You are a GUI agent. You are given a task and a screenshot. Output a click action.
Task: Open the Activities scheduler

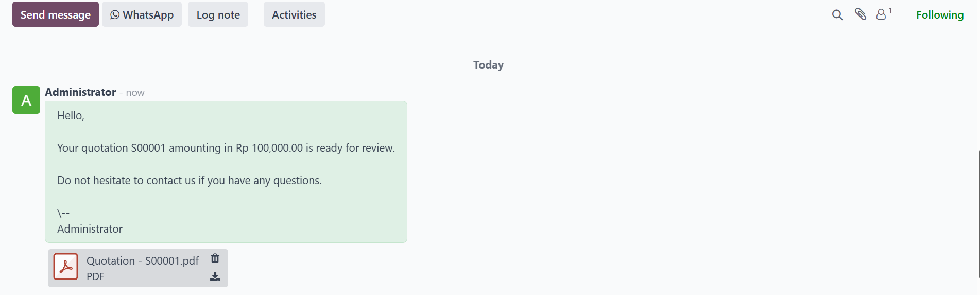(294, 14)
